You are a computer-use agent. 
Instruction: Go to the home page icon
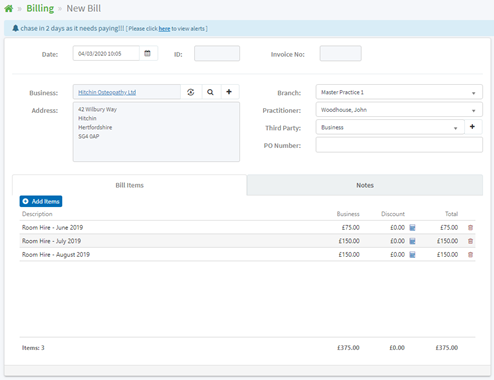click(9, 9)
